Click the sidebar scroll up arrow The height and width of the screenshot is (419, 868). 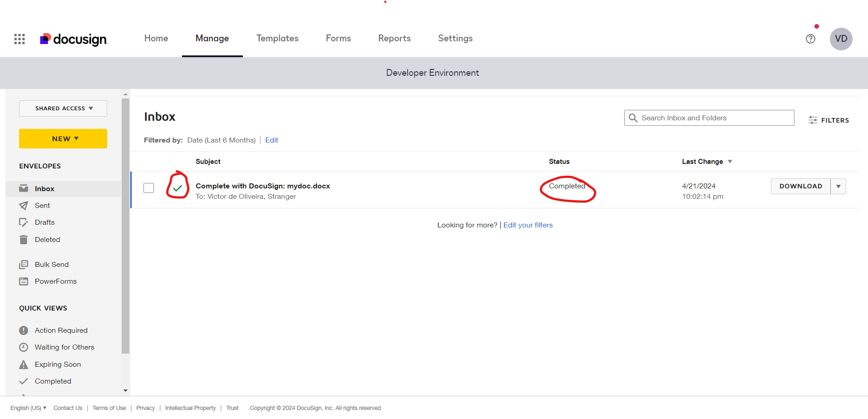pyautogui.click(x=126, y=94)
